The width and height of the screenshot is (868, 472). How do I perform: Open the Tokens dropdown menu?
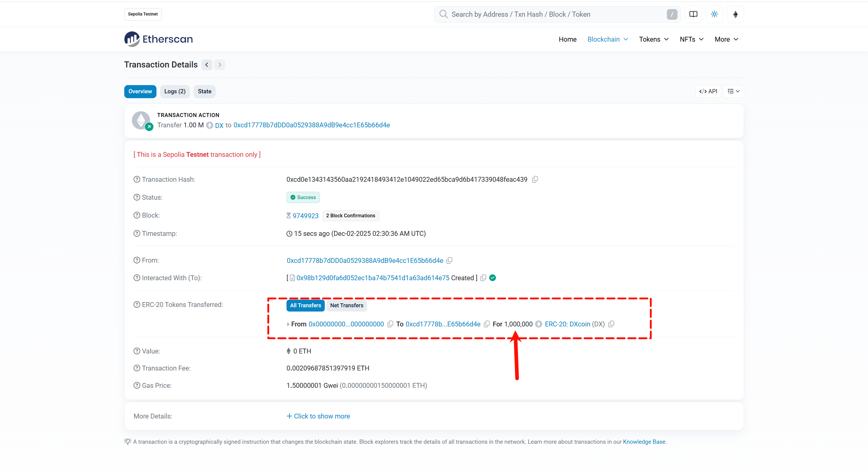654,39
